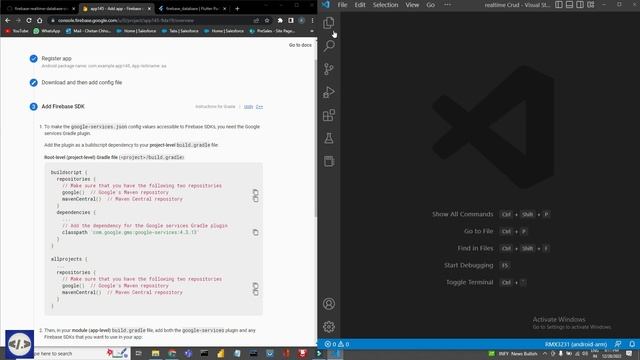Open Customize Layout icon in title bar
This screenshot has height=360, width=640.
coord(591,5)
